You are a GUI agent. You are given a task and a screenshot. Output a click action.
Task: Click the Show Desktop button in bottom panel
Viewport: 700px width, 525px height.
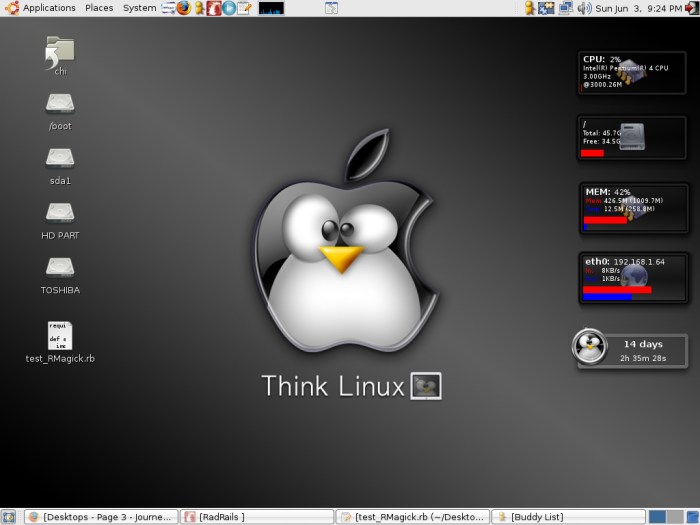tap(8, 517)
